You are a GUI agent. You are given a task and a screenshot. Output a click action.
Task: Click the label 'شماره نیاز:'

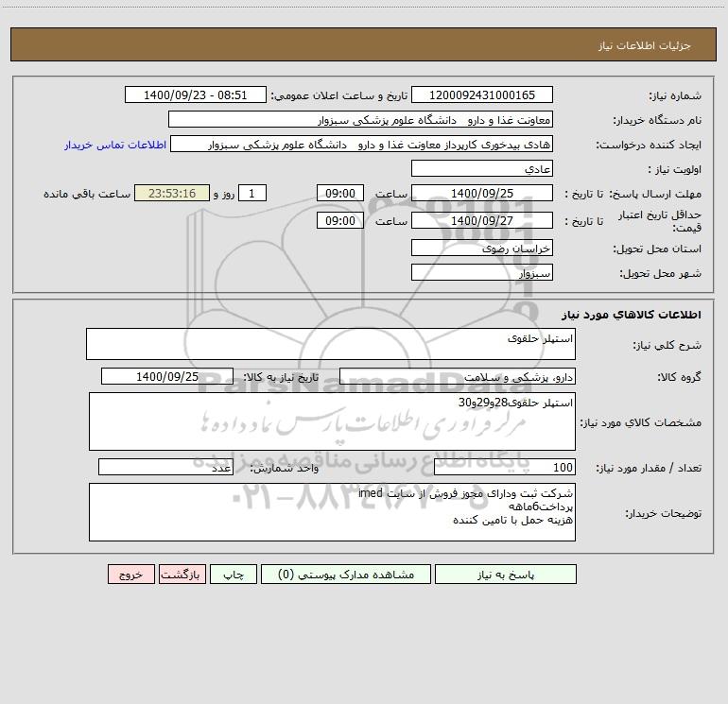[675, 96]
